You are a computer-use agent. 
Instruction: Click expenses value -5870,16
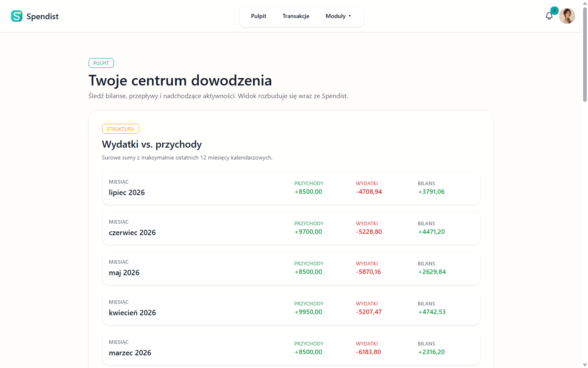click(x=368, y=272)
